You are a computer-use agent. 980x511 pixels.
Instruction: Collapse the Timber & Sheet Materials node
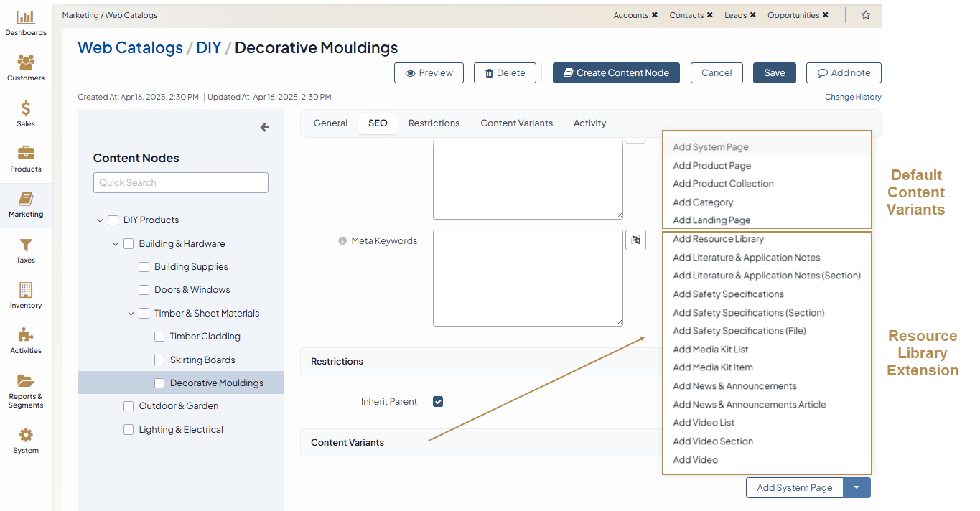tap(131, 314)
